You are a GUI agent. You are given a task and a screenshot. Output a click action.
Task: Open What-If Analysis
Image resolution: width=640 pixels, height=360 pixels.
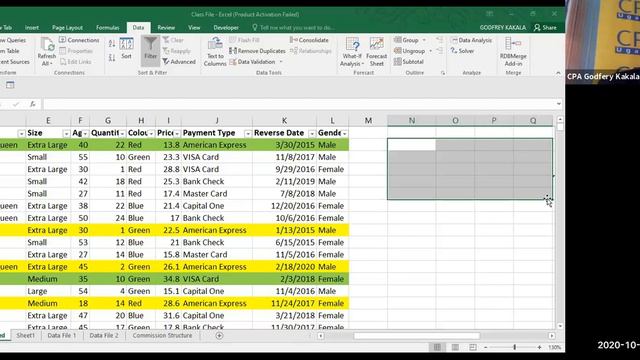[352, 52]
